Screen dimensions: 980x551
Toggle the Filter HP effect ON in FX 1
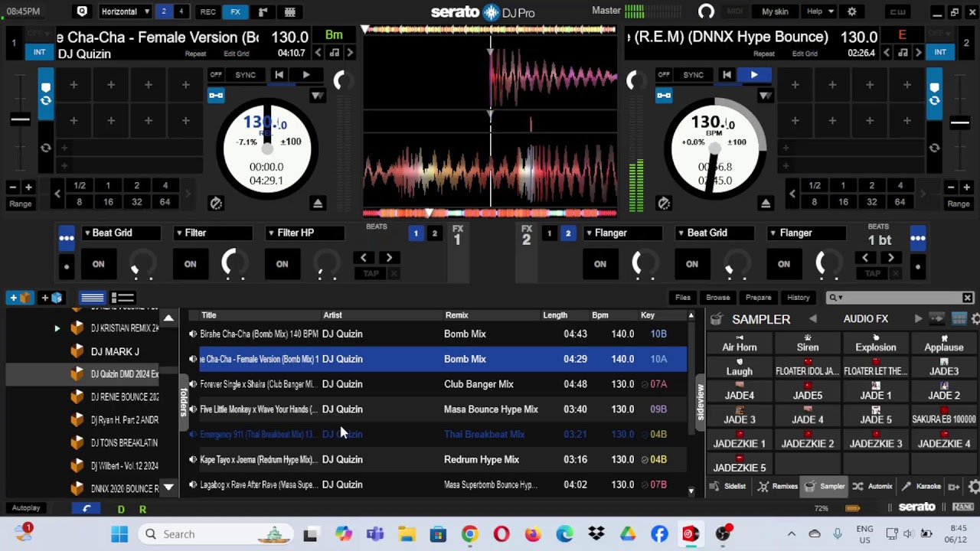point(282,264)
